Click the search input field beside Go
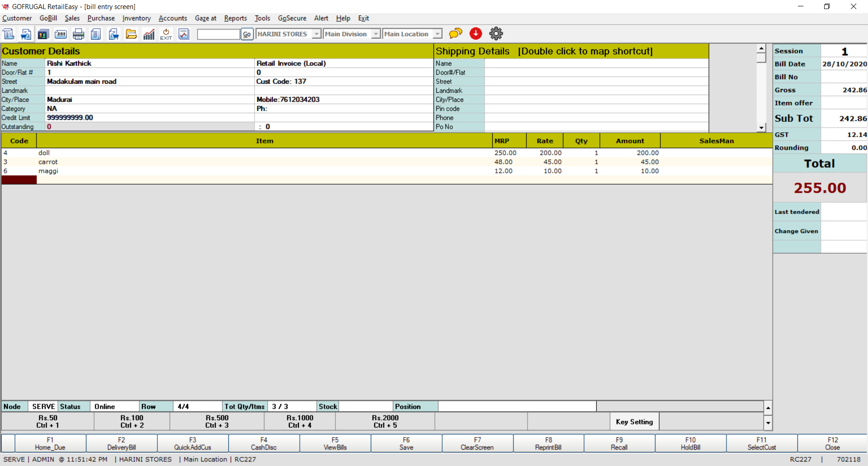Image resolution: width=868 pixels, height=466 pixels. tap(218, 34)
